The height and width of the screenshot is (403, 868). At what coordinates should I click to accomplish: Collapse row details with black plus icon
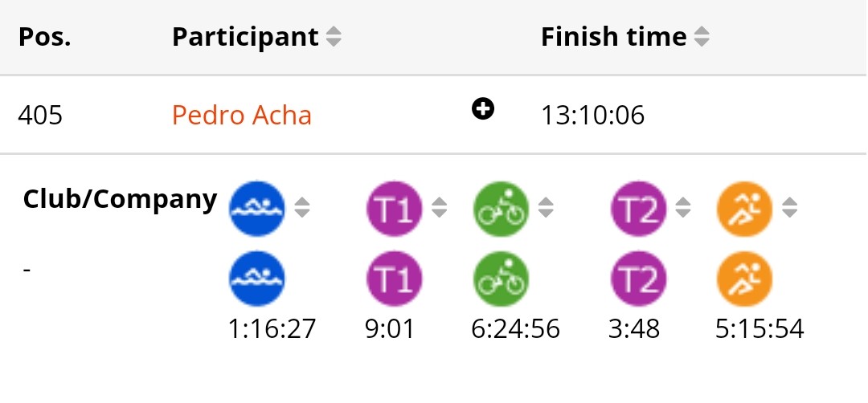point(483,109)
